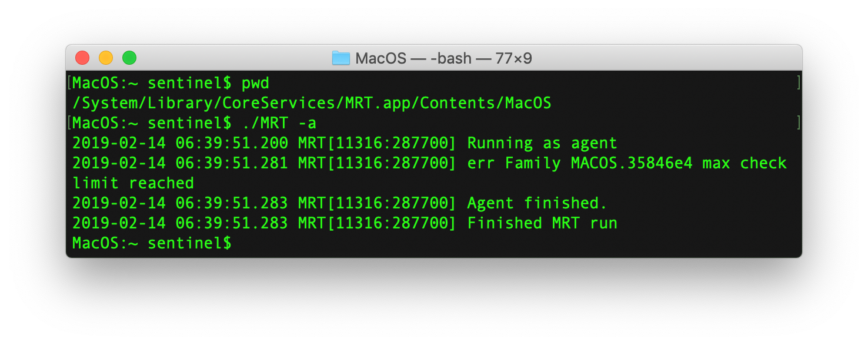The image size is (868, 345).
Task: Click the "MacOS — -bash — 77×9" window title
Action: (x=444, y=58)
